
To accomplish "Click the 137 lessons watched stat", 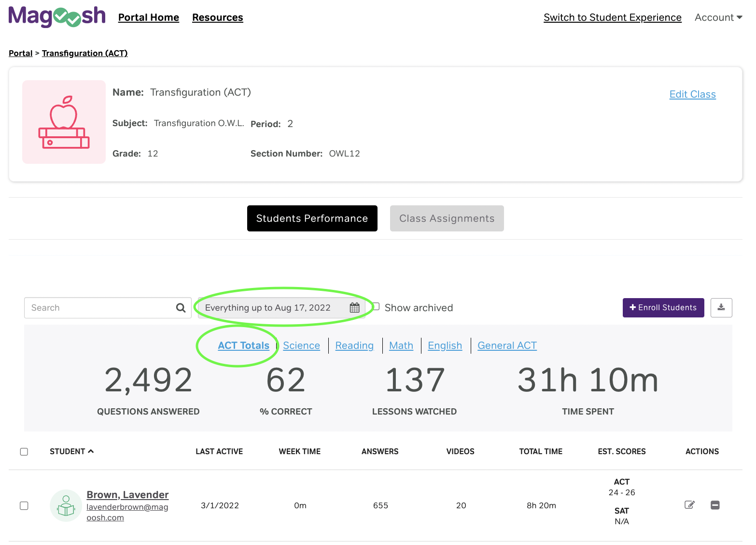I will [415, 380].
